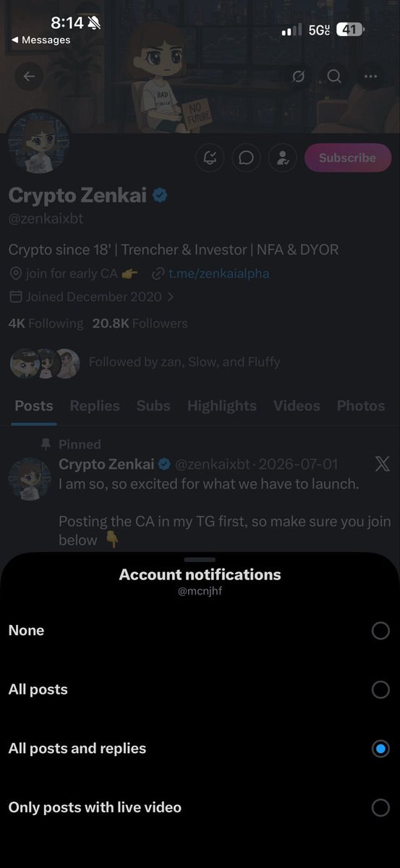Return to Messages via status bar

coord(41,40)
